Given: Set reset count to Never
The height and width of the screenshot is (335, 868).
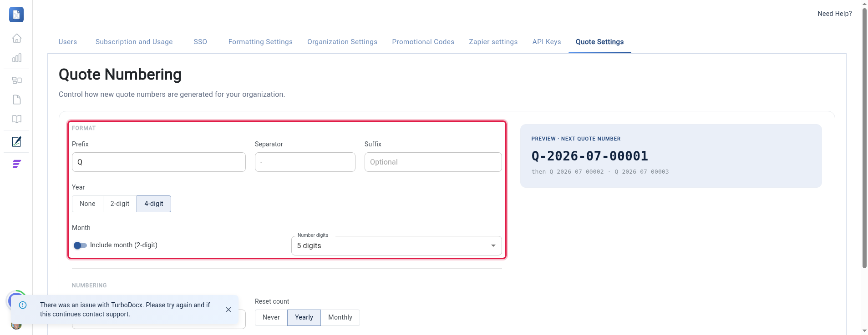Looking at the screenshot, I should pyautogui.click(x=271, y=317).
